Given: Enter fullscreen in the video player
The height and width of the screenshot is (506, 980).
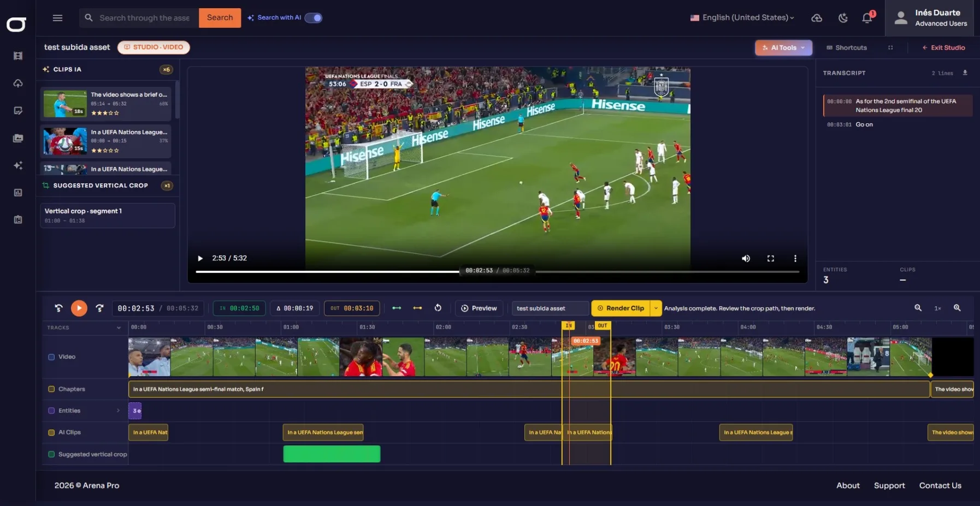Looking at the screenshot, I should (x=771, y=258).
